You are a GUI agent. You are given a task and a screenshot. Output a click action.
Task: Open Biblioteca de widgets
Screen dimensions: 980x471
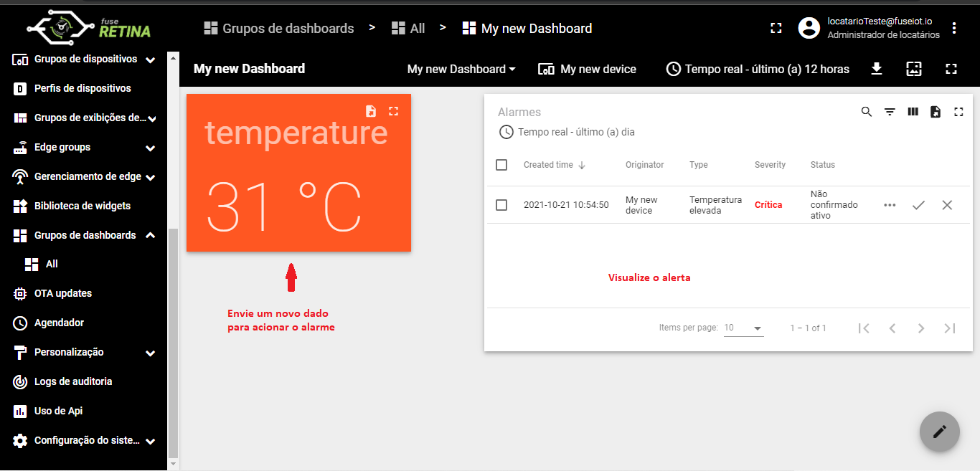(83, 206)
